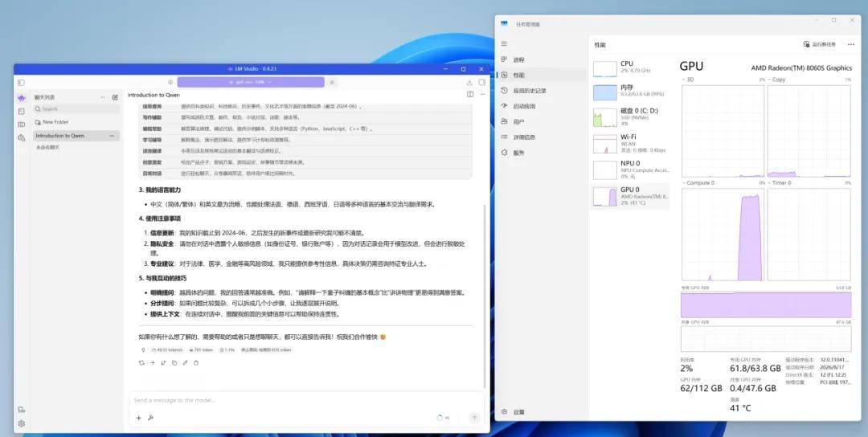Click the icon above the LM Studio settings gear

tap(21, 410)
